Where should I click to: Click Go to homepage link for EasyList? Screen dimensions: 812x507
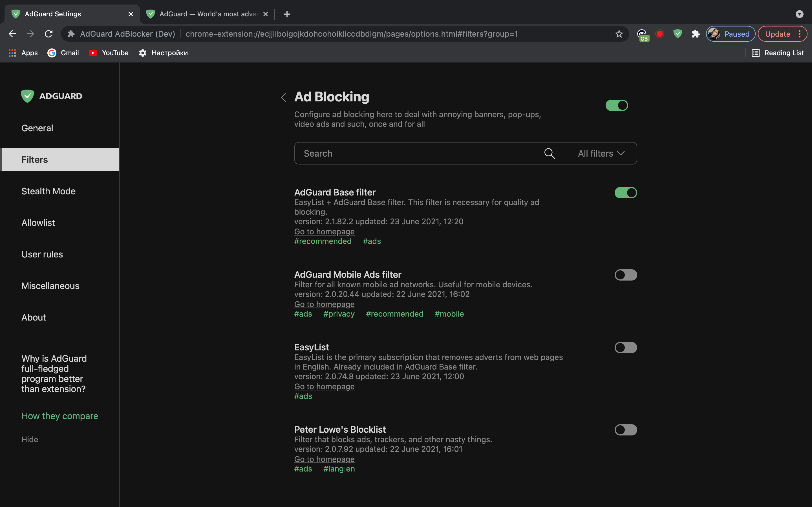pos(325,387)
